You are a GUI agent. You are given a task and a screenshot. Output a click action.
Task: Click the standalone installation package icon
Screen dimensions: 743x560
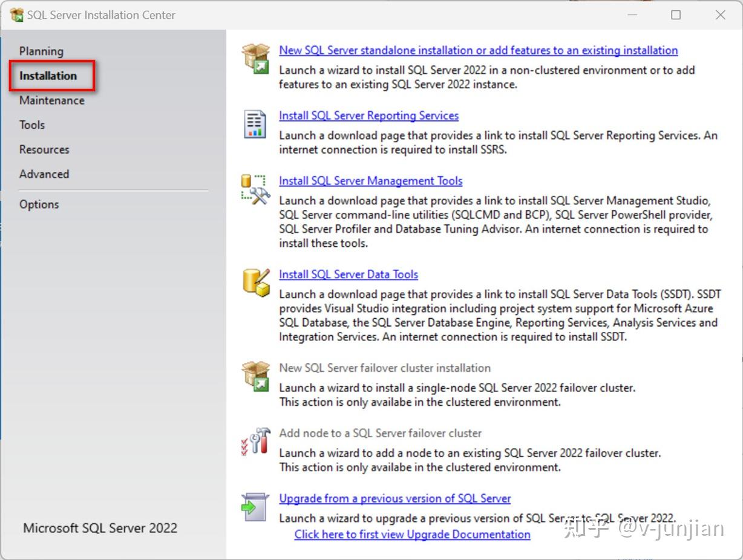pos(256,57)
